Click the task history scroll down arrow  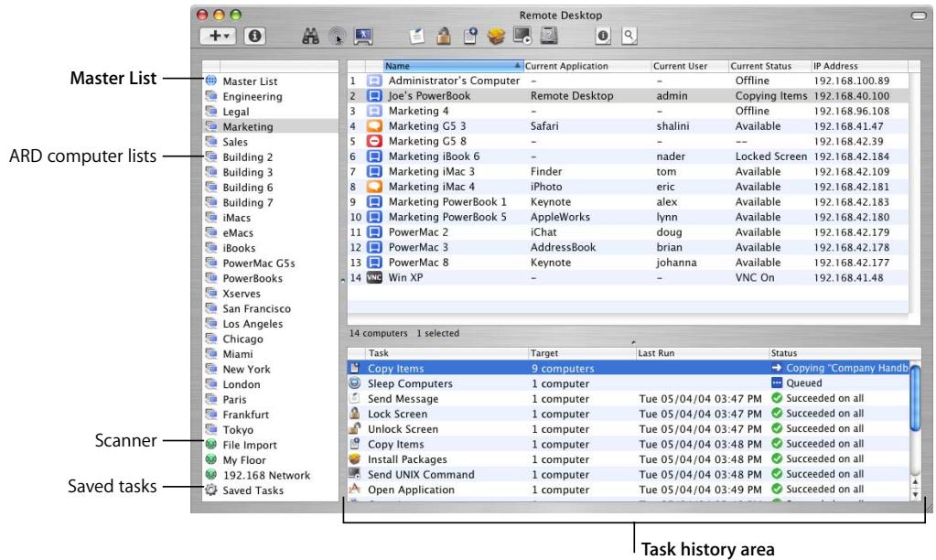coord(915,494)
